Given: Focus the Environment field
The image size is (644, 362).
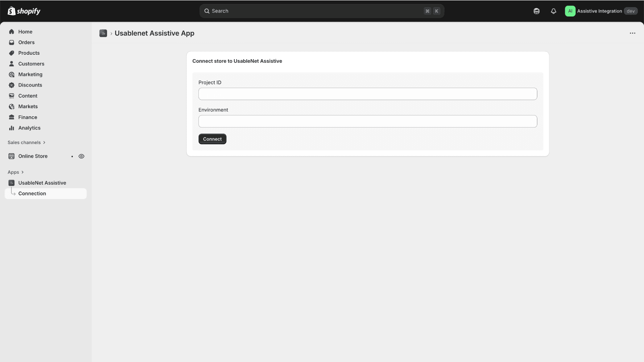Looking at the screenshot, I should tap(367, 121).
